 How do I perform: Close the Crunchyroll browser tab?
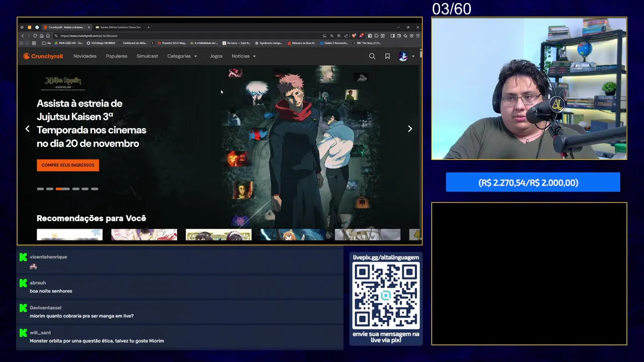[89, 27]
